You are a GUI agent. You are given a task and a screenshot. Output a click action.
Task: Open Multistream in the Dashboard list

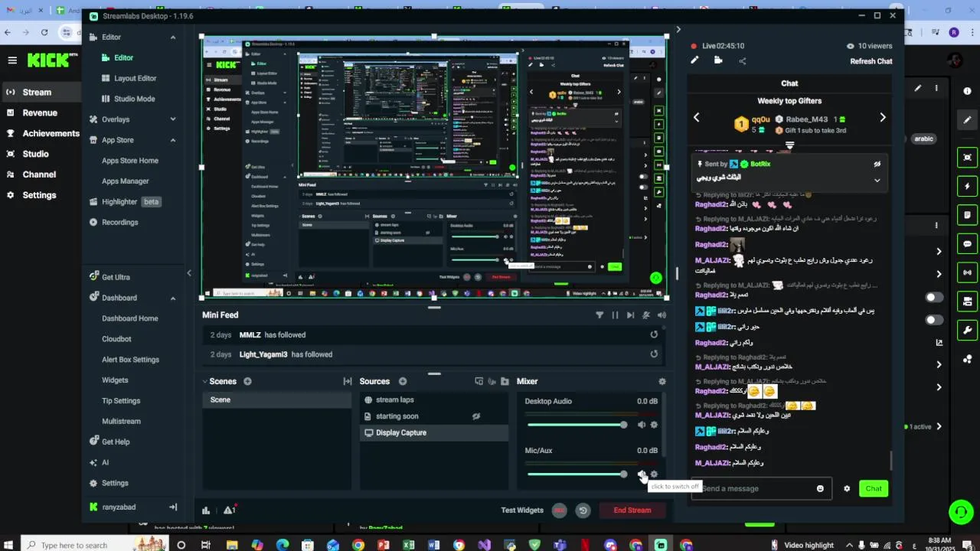tap(121, 421)
